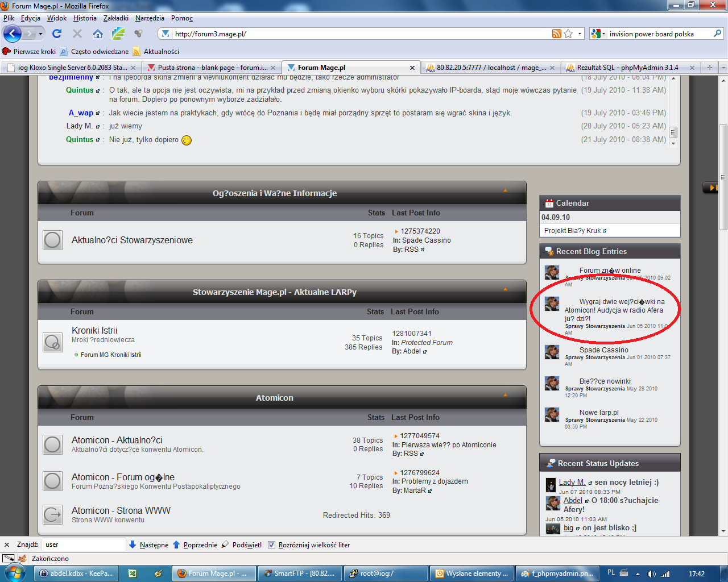This screenshot has height=582, width=728.
Task: Click the page vertical scrollbar thumb
Action: (723, 176)
